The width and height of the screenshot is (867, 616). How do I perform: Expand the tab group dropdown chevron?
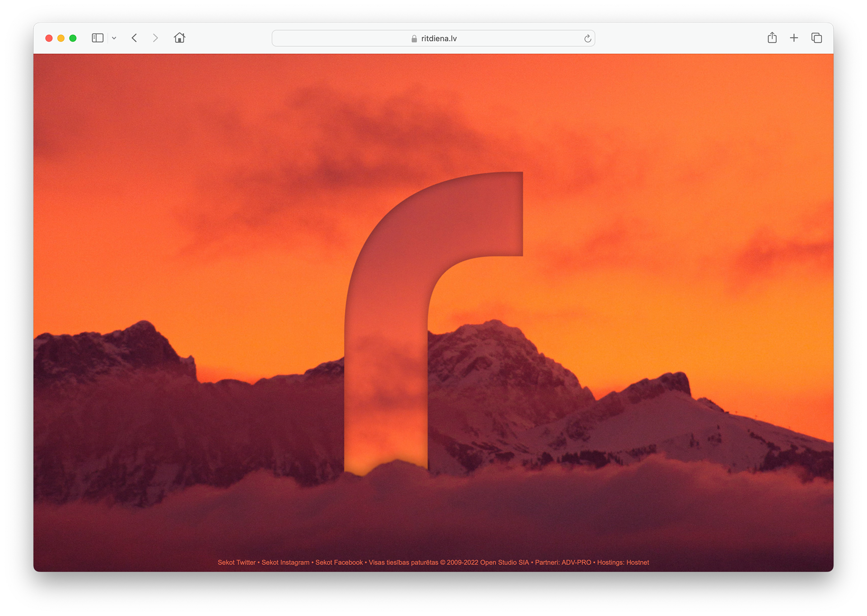tap(114, 38)
